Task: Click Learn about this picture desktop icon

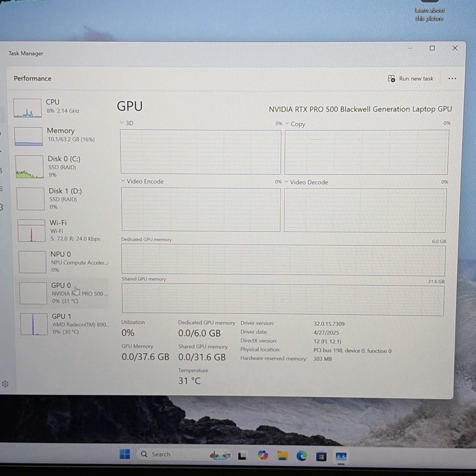Action: pos(429,11)
